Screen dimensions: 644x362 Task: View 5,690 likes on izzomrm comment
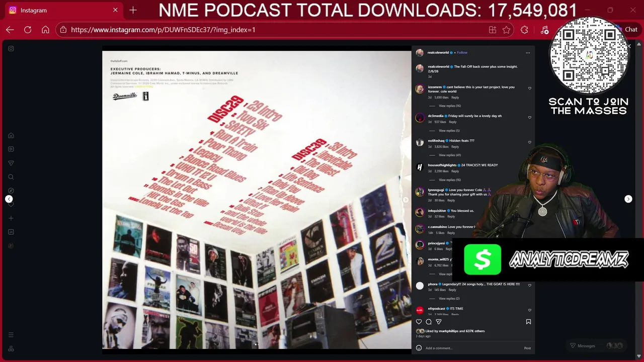[441, 97]
